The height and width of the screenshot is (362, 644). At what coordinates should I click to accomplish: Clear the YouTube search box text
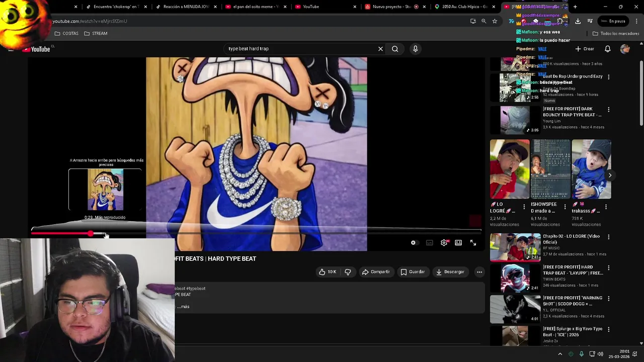[380, 49]
